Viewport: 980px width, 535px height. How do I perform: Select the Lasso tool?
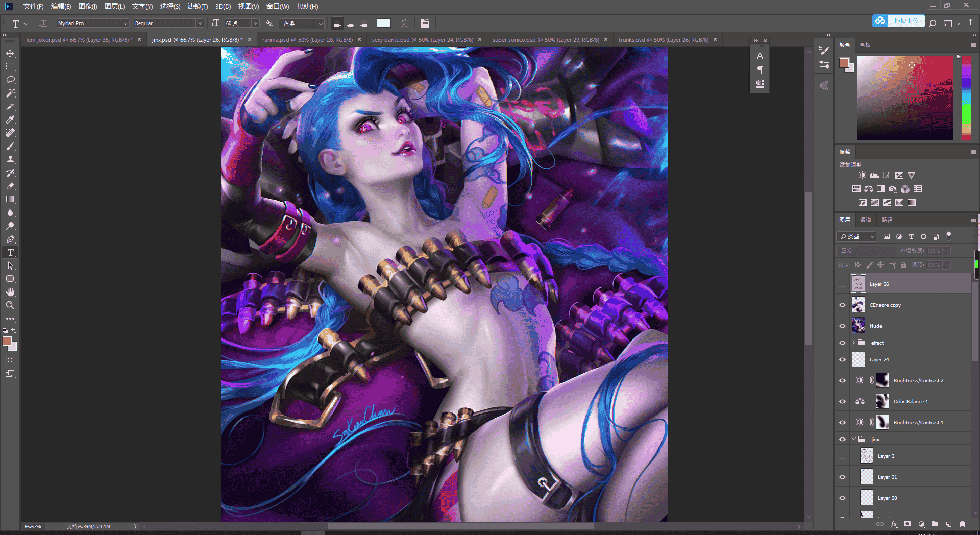pos(10,80)
